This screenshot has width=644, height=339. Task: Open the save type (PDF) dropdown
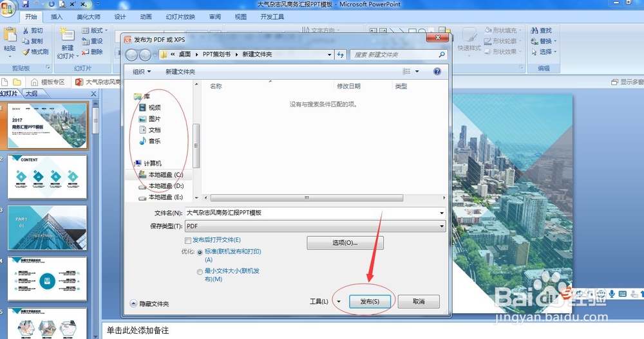tap(442, 226)
